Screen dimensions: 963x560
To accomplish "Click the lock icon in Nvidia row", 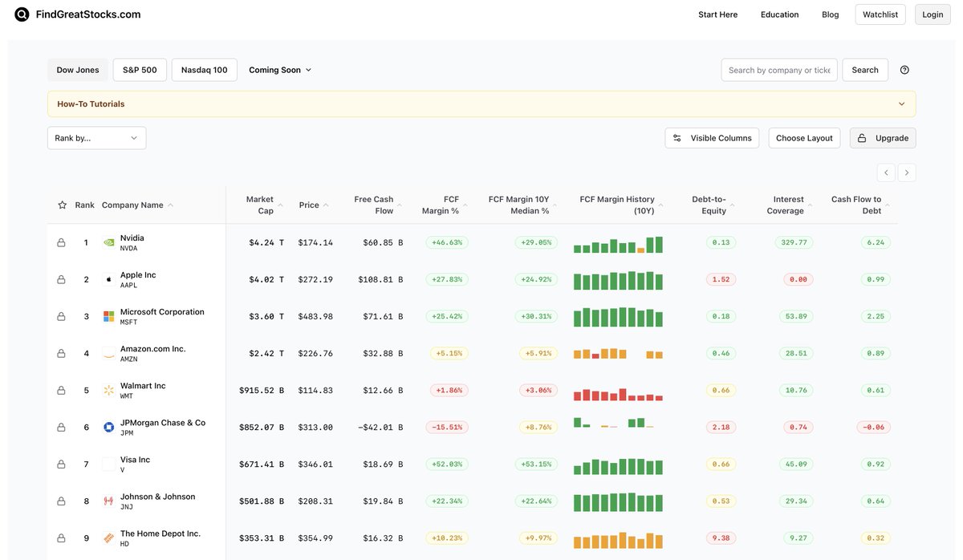I will coord(61,242).
